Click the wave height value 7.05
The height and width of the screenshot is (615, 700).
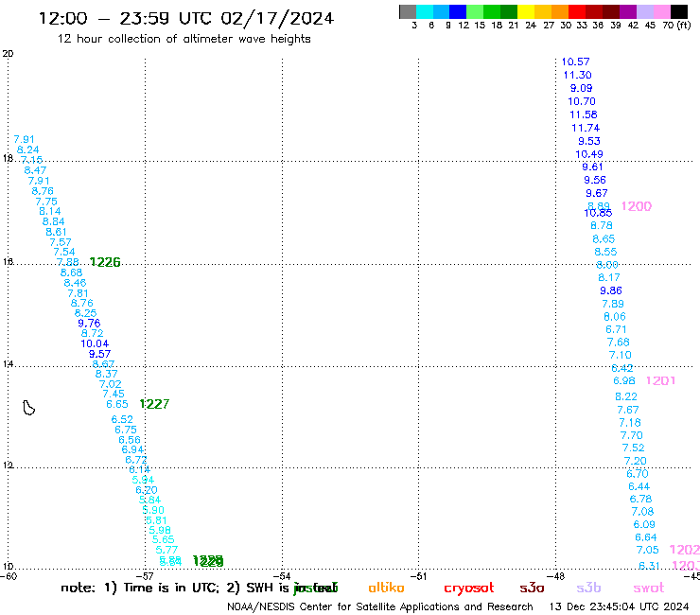coord(647,550)
